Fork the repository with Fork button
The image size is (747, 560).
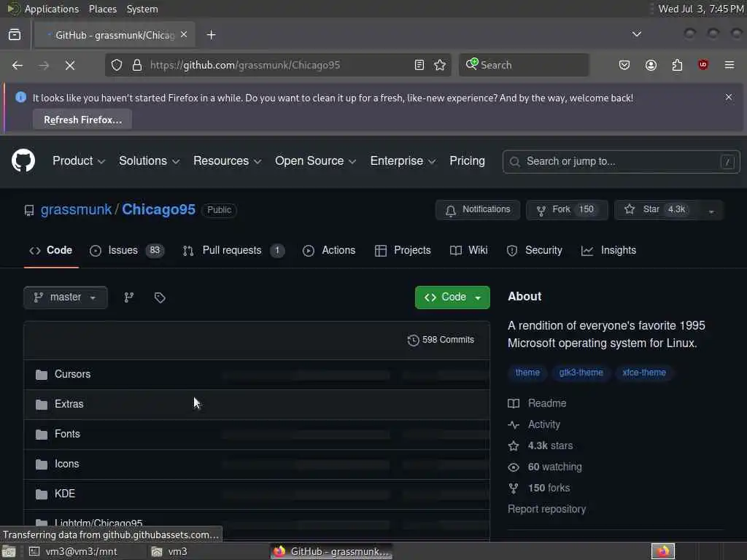(x=567, y=210)
